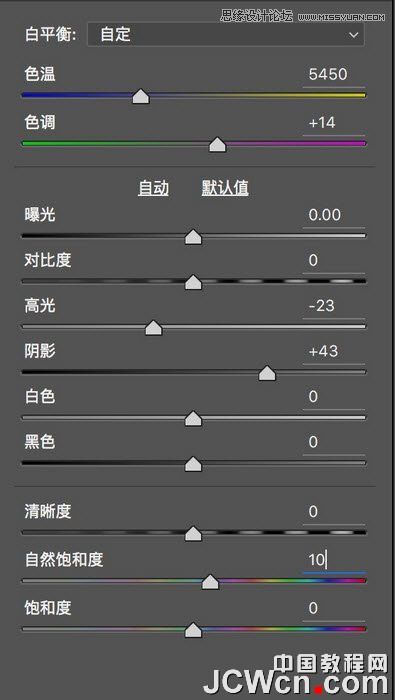This screenshot has width=395, height=700.
Task: Click the 自然饱和度 value field showing 10
Action: point(333,560)
